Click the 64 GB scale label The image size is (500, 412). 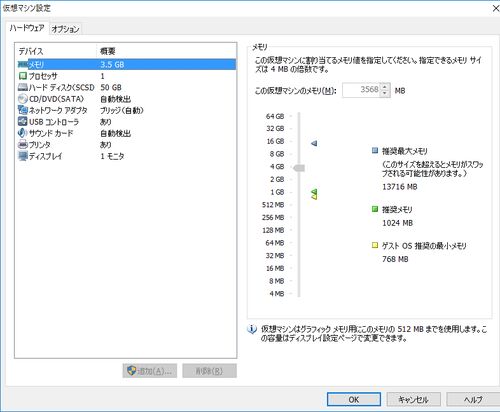pyautogui.click(x=275, y=116)
